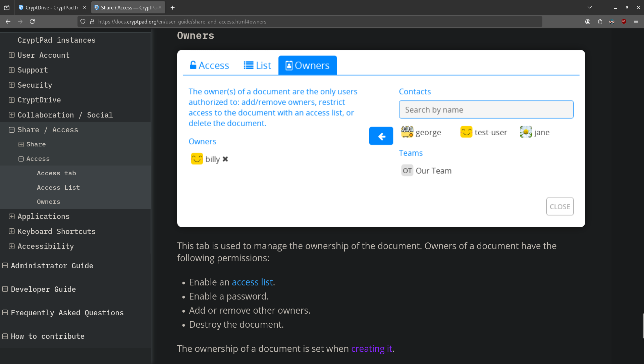This screenshot has width=644, height=364.
Task: Click the browser back arrow
Action: pyautogui.click(x=8, y=21)
